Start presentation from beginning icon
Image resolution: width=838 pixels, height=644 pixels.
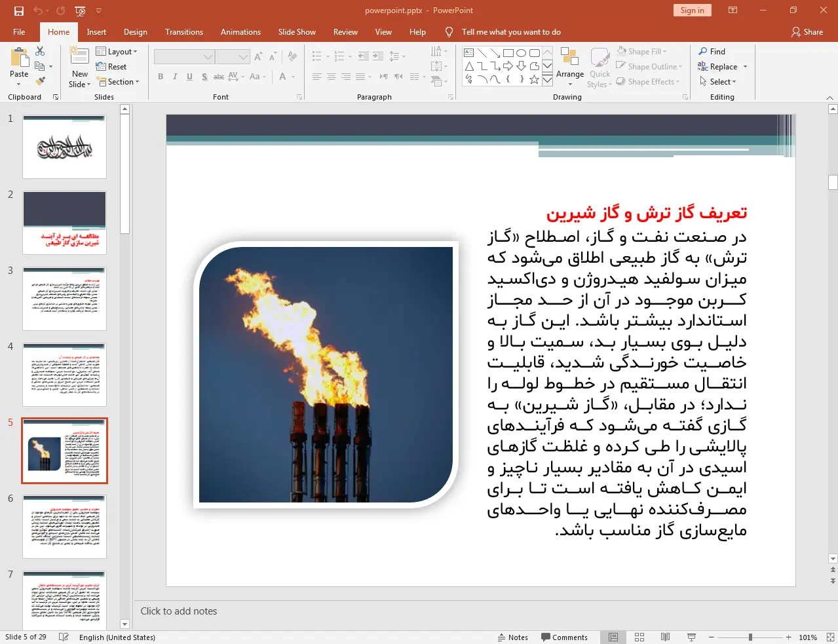pos(80,10)
